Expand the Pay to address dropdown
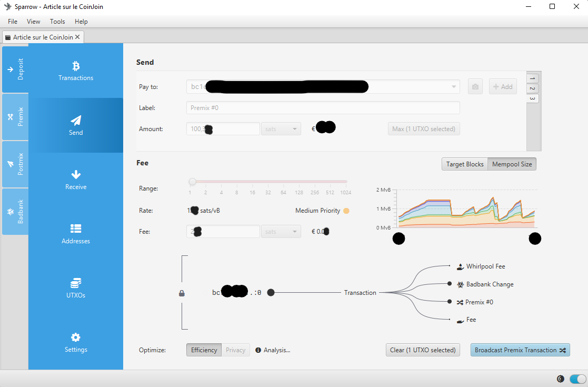 (x=454, y=87)
